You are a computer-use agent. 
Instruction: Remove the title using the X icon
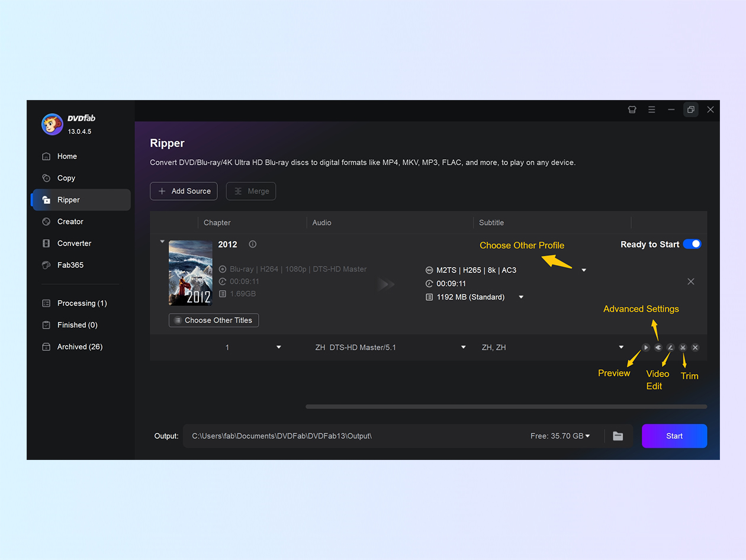pyautogui.click(x=691, y=281)
